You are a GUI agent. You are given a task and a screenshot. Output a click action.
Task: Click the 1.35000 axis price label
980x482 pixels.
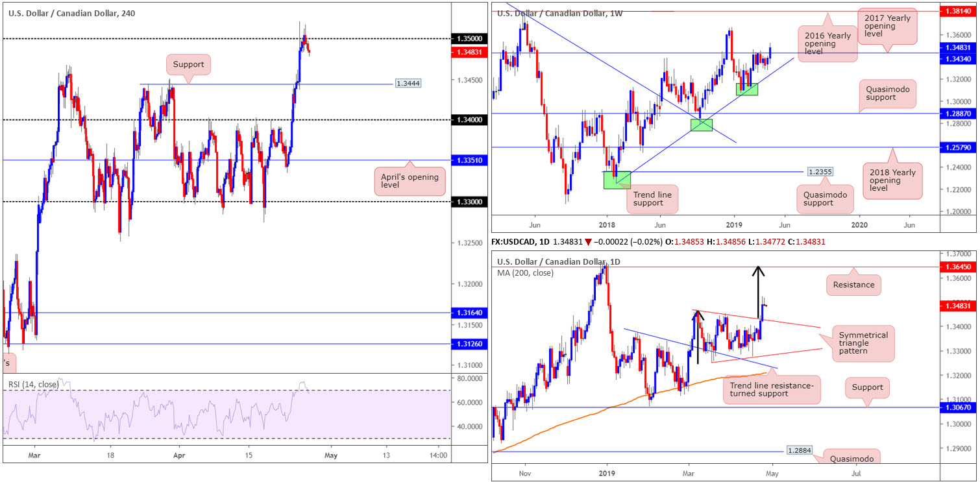pos(470,39)
